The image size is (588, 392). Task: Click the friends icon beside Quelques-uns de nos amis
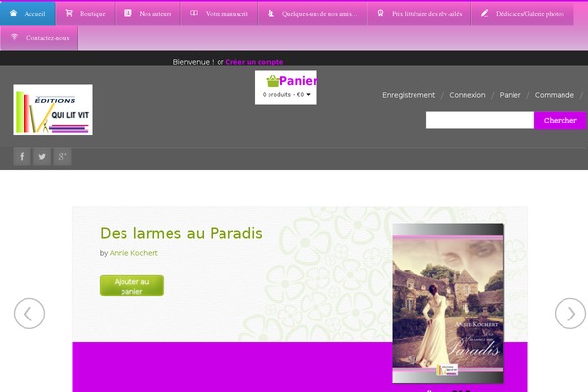270,13
